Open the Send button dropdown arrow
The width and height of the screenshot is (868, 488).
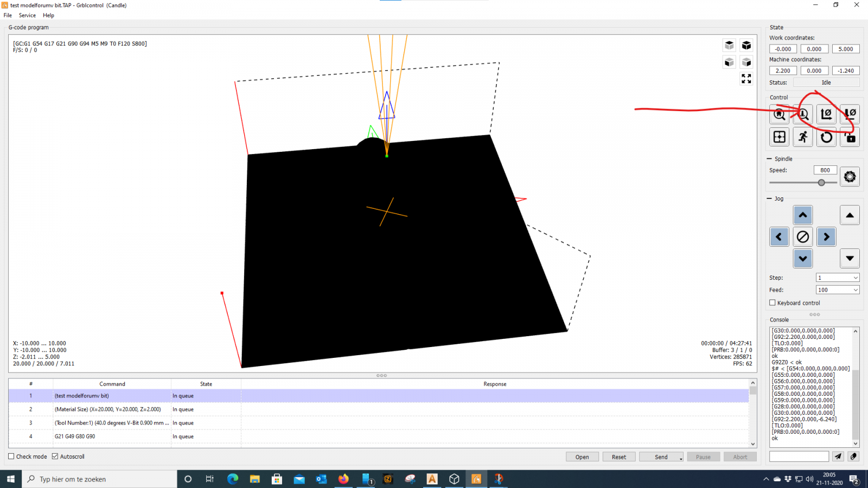681,458
